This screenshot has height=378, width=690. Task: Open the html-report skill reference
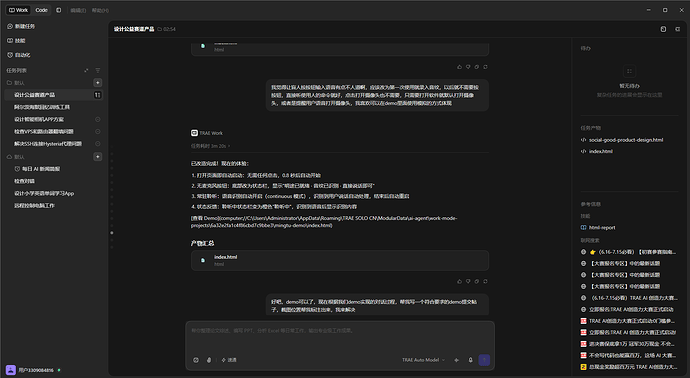[598, 228]
